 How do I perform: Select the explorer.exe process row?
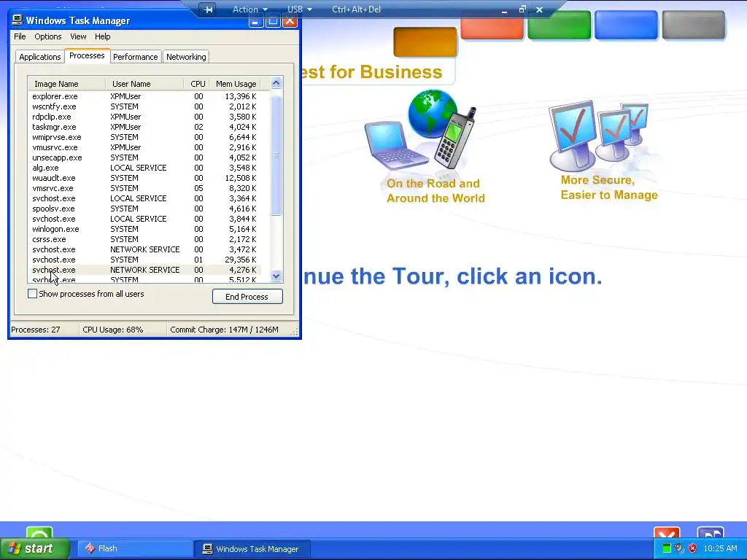[x=145, y=96]
